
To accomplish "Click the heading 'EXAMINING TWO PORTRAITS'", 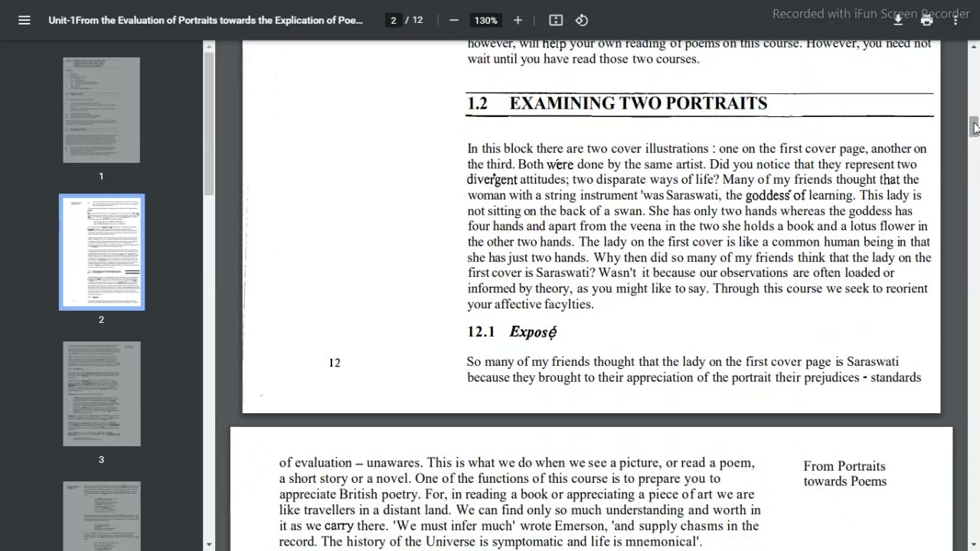I will click(638, 103).
